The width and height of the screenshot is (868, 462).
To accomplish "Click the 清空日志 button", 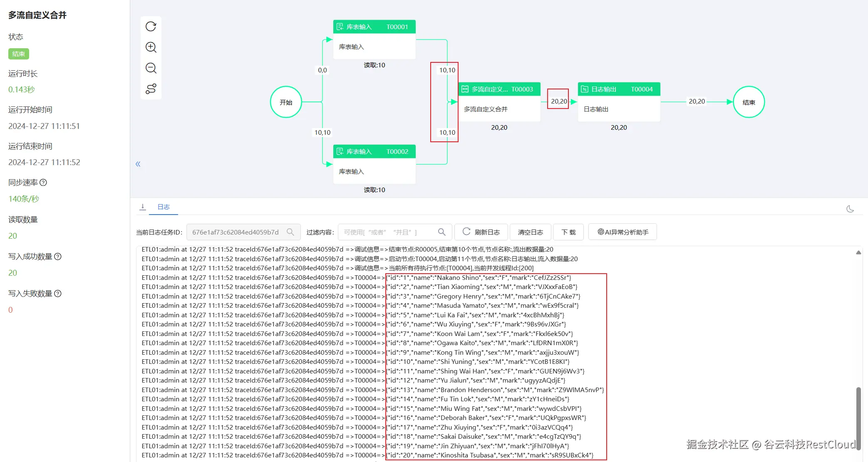I will coord(530,232).
